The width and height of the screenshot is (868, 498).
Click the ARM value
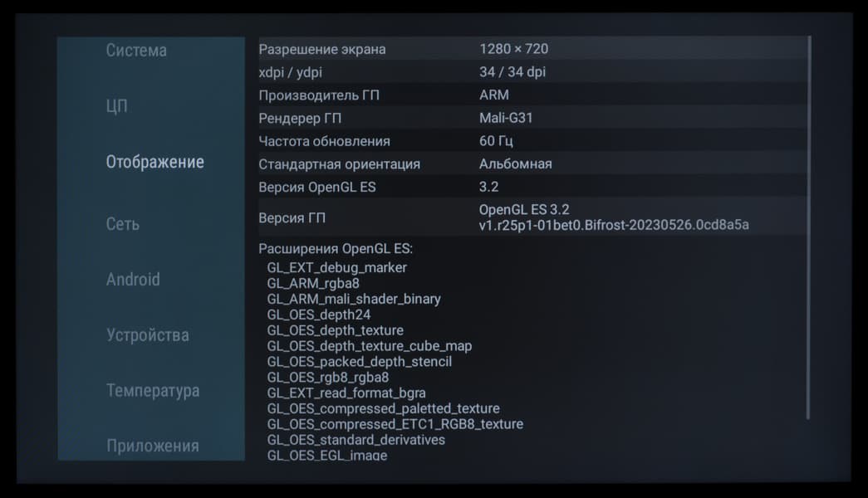(x=493, y=95)
